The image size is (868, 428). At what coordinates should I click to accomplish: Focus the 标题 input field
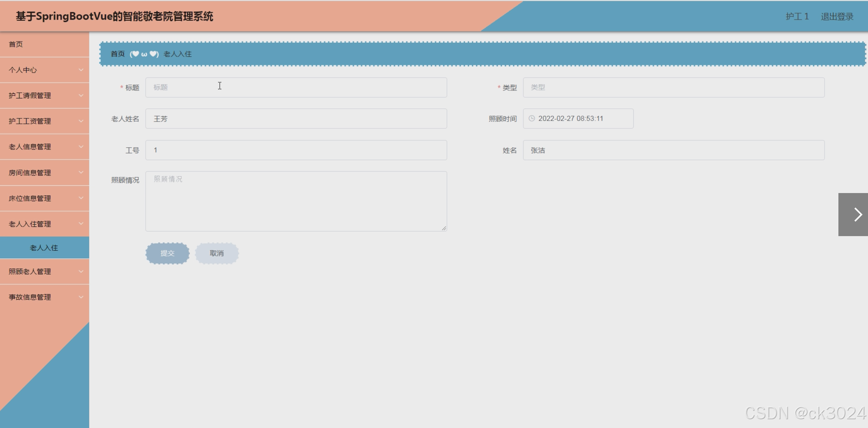pyautogui.click(x=296, y=88)
